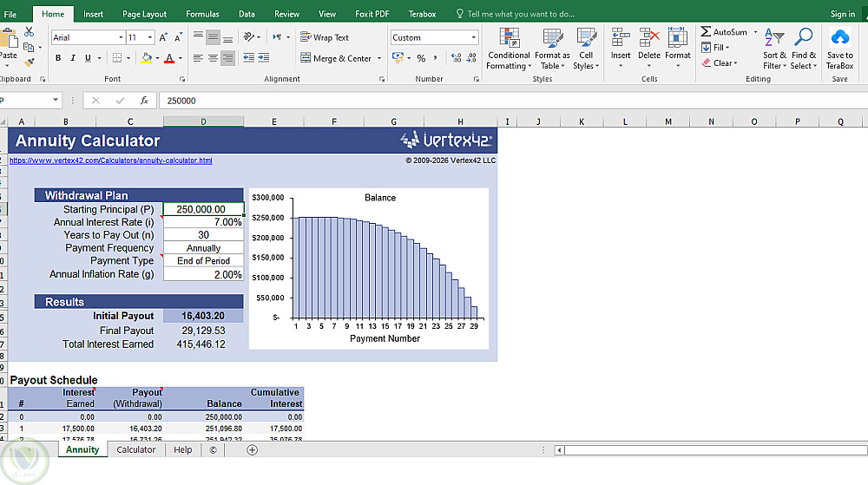Open Conditional Formatting menu
The height and width of the screenshot is (485, 868).
[509, 49]
